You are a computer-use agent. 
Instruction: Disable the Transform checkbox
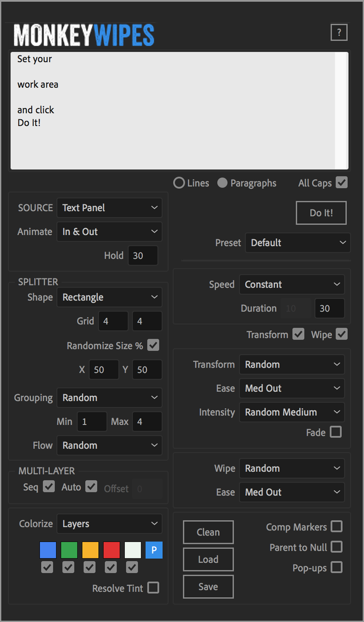click(x=299, y=334)
